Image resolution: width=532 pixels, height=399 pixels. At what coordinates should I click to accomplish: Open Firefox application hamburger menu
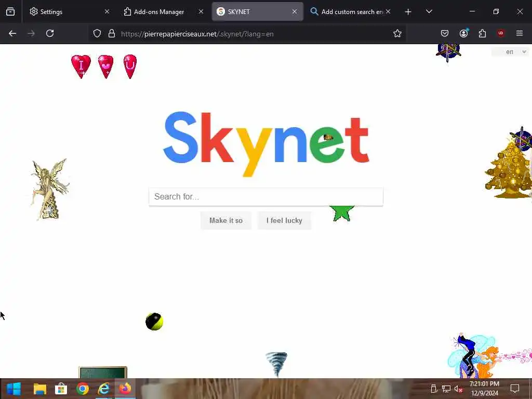[520, 33]
